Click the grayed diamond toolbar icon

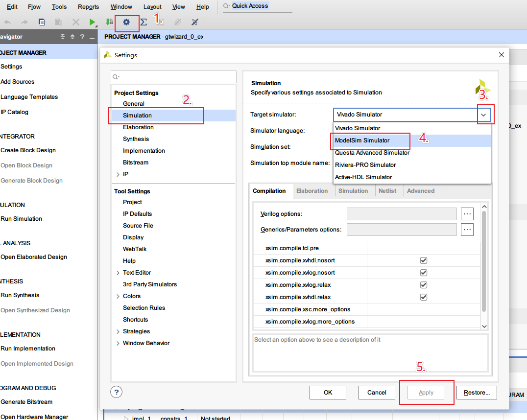[178, 22]
